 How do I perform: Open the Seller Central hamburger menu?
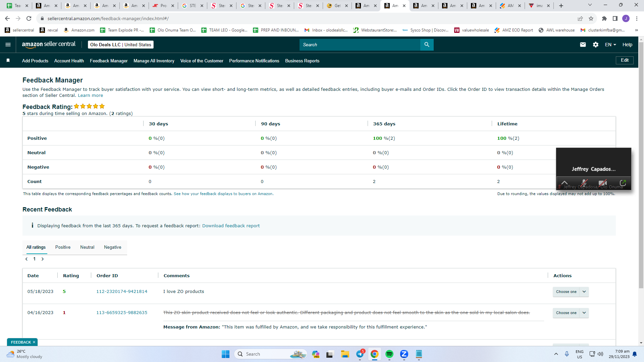pos(8,45)
